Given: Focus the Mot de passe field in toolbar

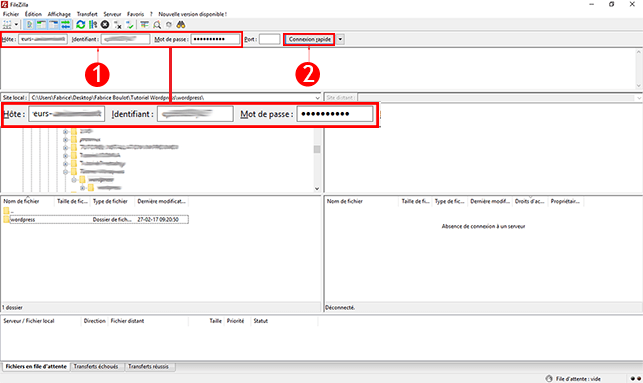Looking at the screenshot, I should click(215, 39).
